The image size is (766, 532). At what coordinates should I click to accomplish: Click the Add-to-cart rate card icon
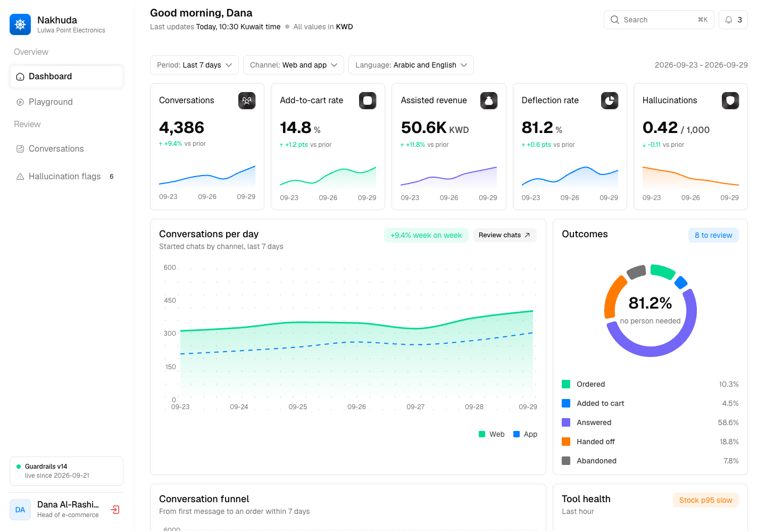tap(368, 101)
